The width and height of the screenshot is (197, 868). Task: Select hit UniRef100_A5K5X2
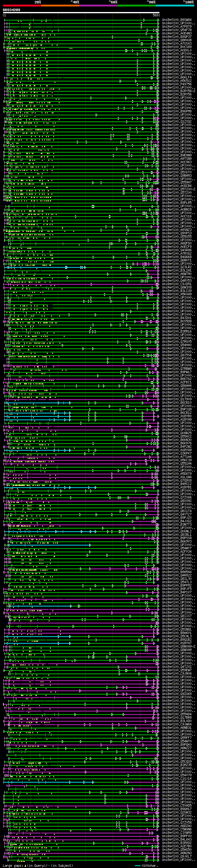point(177,81)
